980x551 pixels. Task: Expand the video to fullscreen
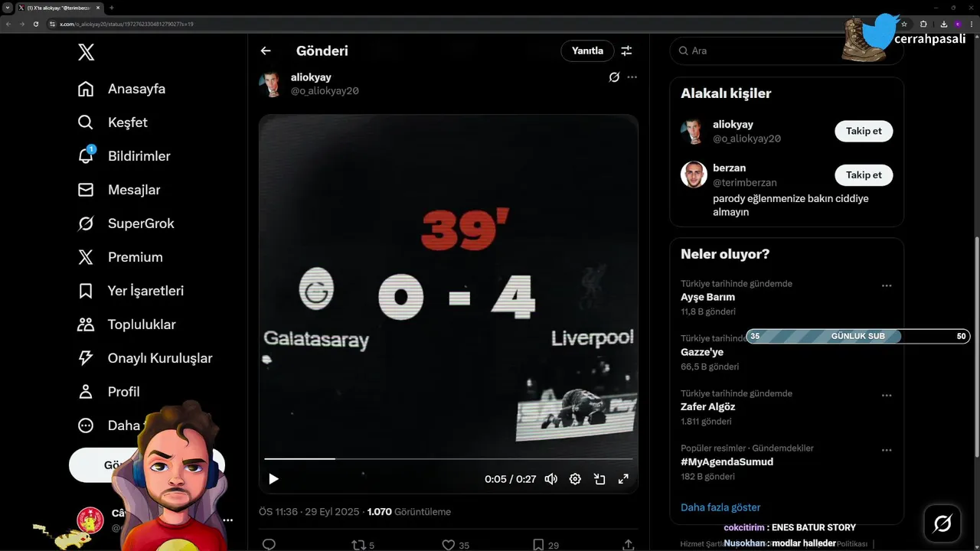click(623, 479)
